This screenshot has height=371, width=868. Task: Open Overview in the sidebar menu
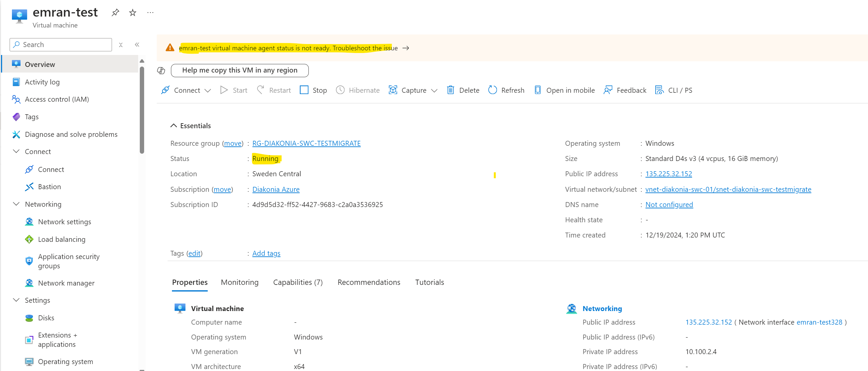click(70, 64)
